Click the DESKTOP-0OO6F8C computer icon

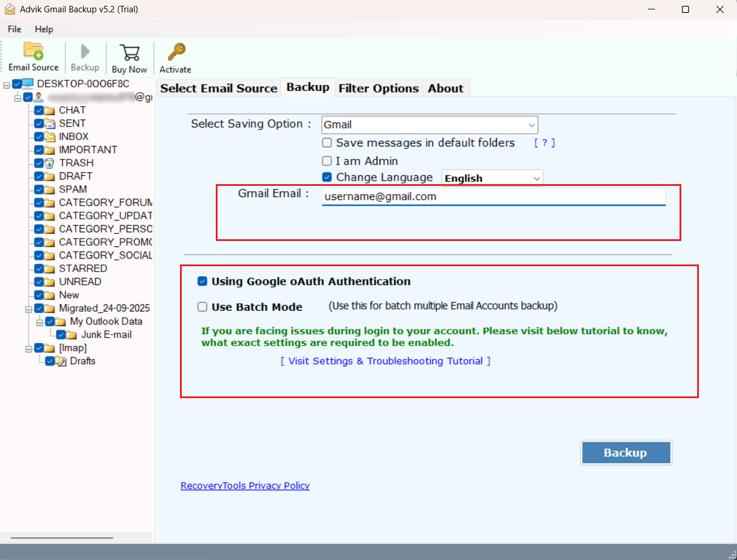pos(28,84)
